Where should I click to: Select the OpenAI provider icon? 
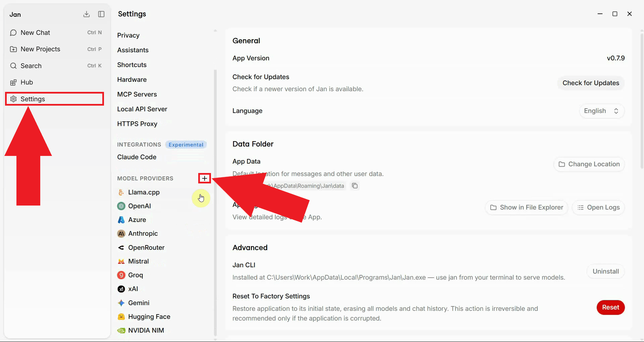(121, 206)
